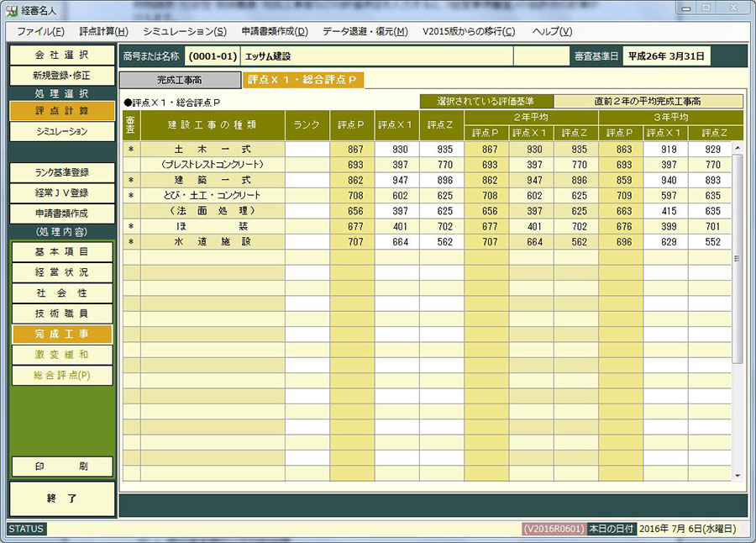Click the 2年平均 column group header
The width and height of the screenshot is (756, 543).
[x=531, y=118]
